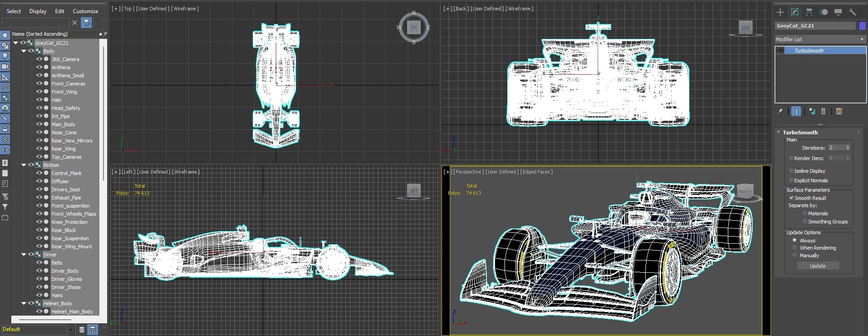Collapse the Body group in explorer
This screenshot has height=336, width=868.
[24, 51]
